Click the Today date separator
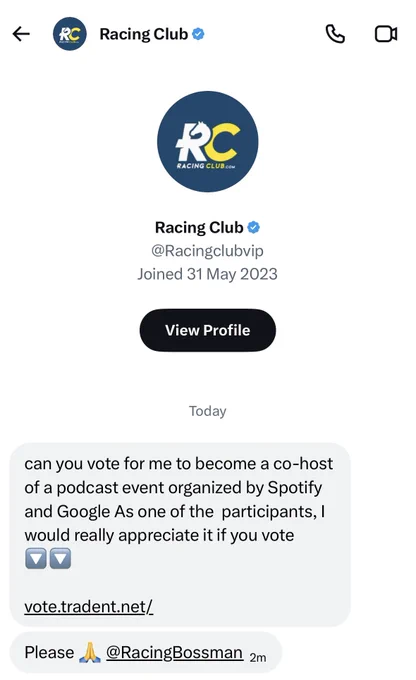 click(x=208, y=411)
